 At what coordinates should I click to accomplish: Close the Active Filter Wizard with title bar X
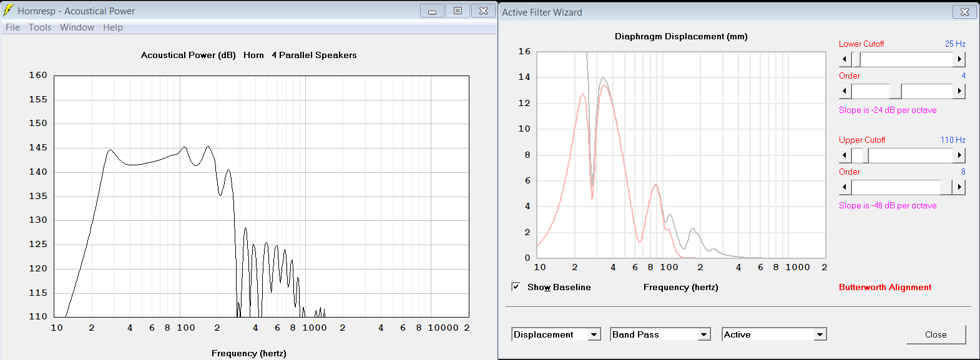[x=964, y=12]
